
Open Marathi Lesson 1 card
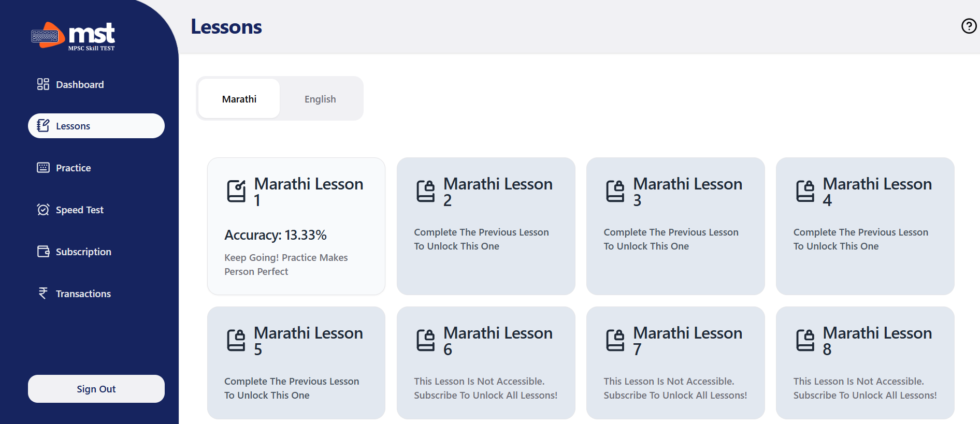pyautogui.click(x=296, y=226)
